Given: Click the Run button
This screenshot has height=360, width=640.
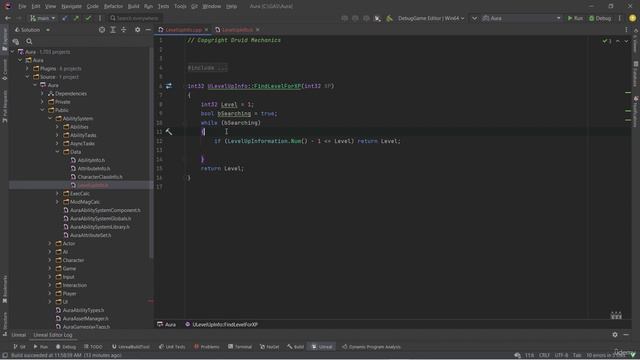Looking at the screenshot, I should coord(575,18).
